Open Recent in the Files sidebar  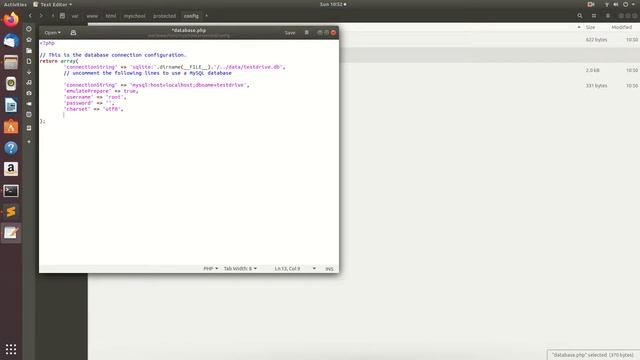29,29
